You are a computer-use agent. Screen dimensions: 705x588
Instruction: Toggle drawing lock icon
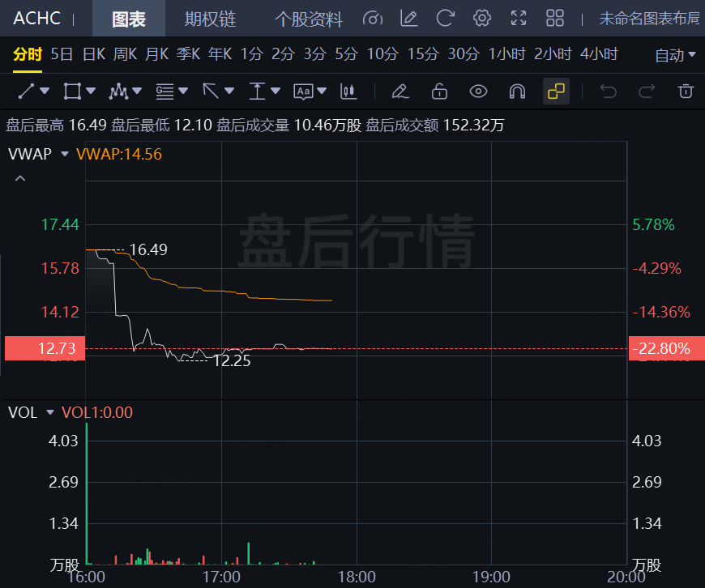(439, 91)
